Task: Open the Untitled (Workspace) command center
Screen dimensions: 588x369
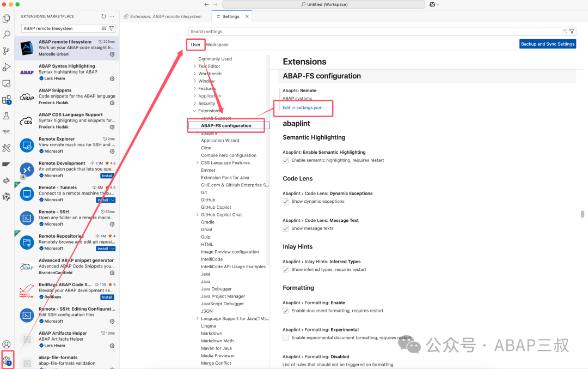Action: pyautogui.click(x=323, y=4)
